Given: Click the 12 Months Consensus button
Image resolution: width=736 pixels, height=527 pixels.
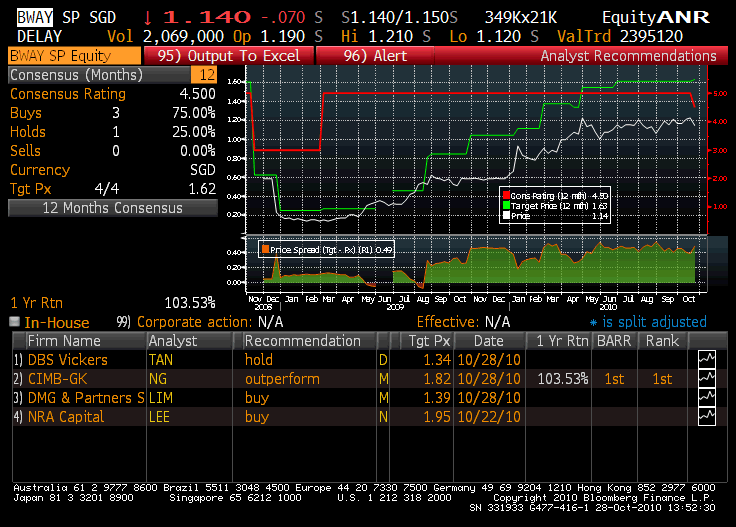Looking at the screenshot, I should (113, 208).
